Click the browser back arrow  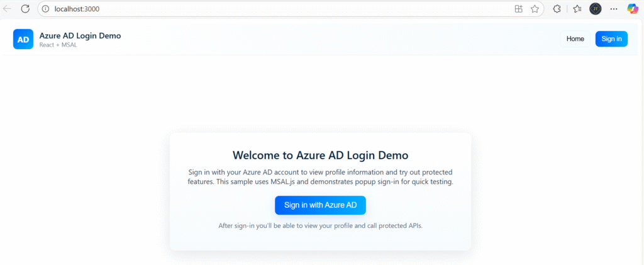click(8, 9)
